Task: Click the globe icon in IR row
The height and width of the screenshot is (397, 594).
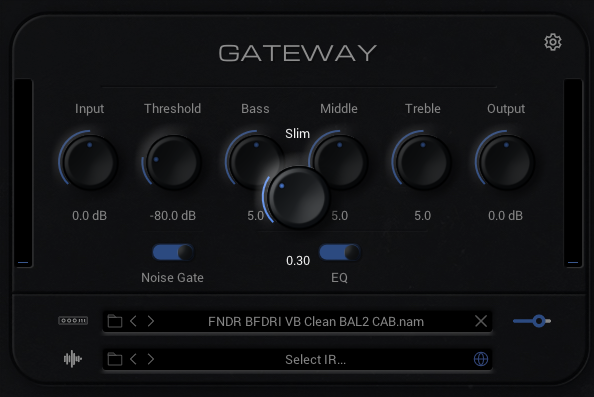Action: [x=481, y=359]
